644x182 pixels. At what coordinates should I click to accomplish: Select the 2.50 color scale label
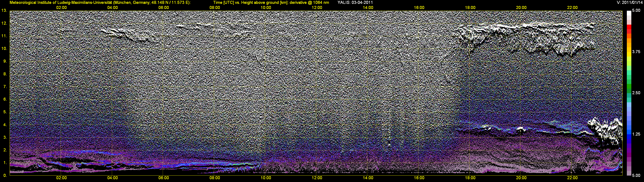[636, 93]
